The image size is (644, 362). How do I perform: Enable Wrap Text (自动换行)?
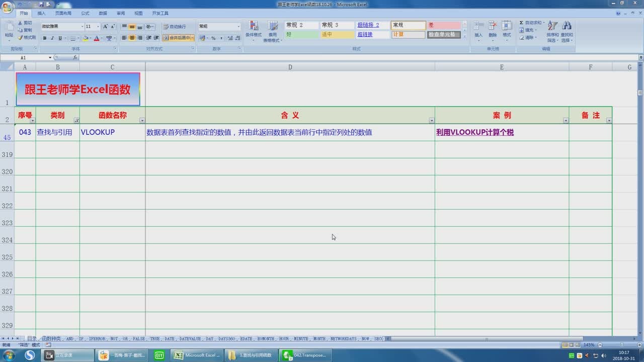175,26
